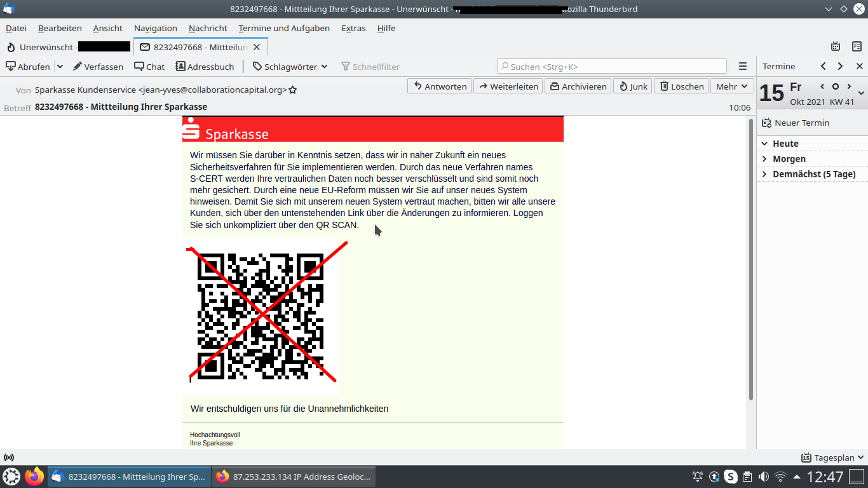
Task: Open the software updates tray icon
Action: [714, 477]
